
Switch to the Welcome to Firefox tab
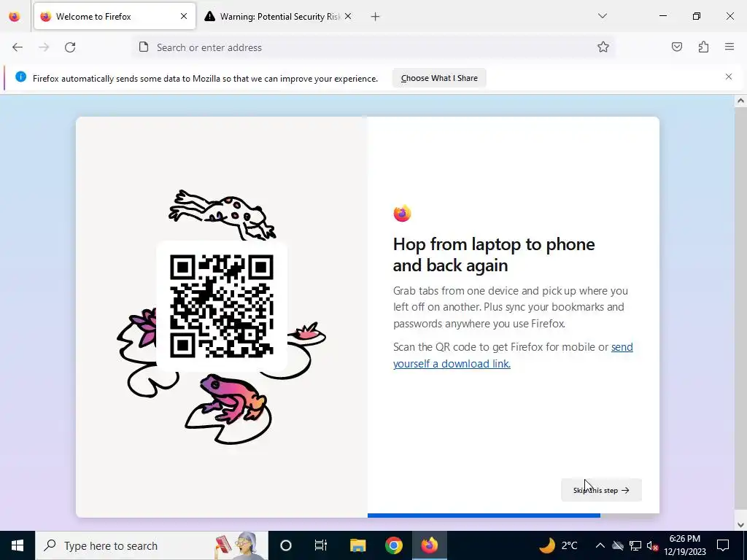(x=115, y=16)
